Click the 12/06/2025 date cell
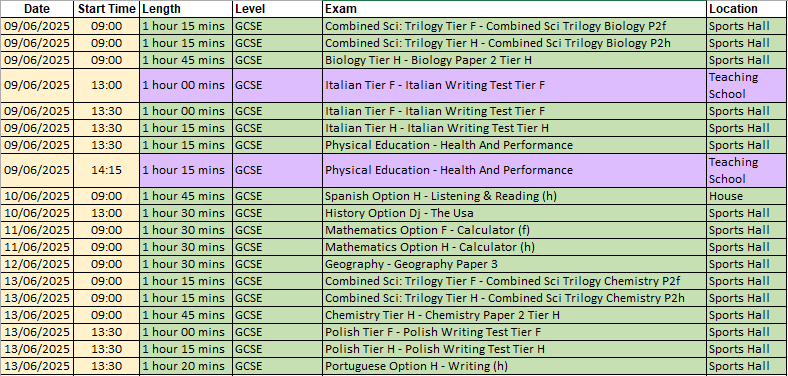The width and height of the screenshot is (788, 376). [x=37, y=264]
